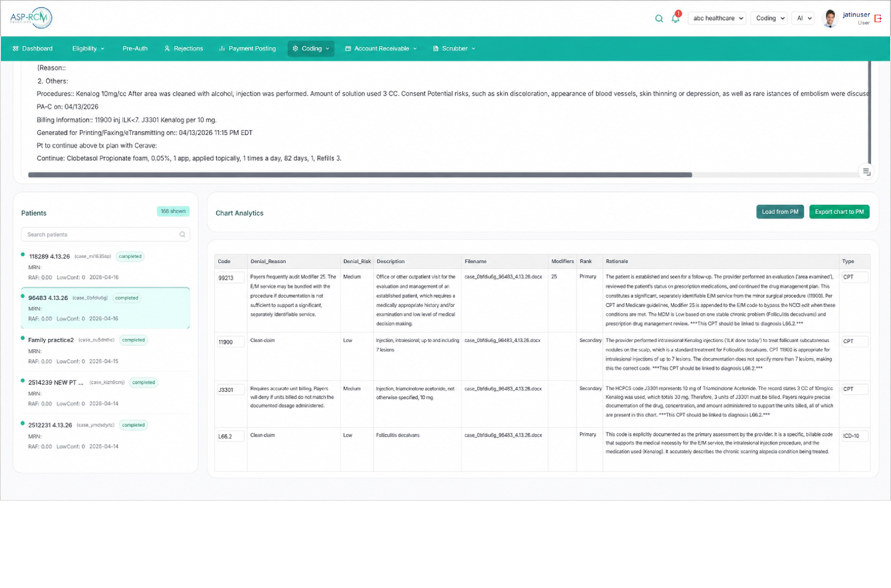The image size is (891, 588).
Task: Click the ASP-RCM logo
Action: pos(31,18)
